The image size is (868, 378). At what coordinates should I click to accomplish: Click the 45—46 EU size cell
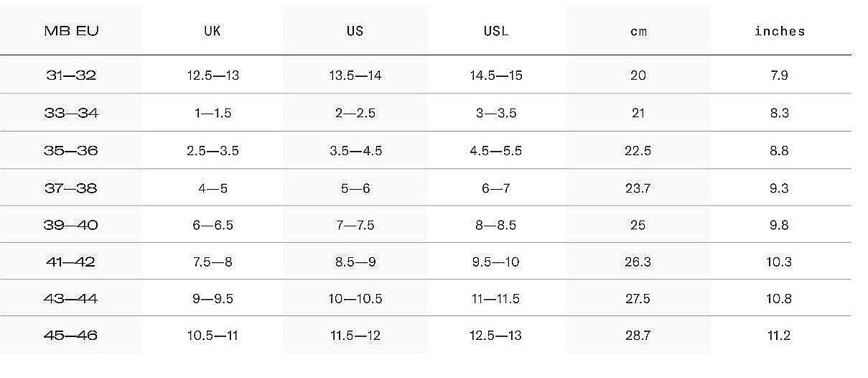[x=71, y=336]
